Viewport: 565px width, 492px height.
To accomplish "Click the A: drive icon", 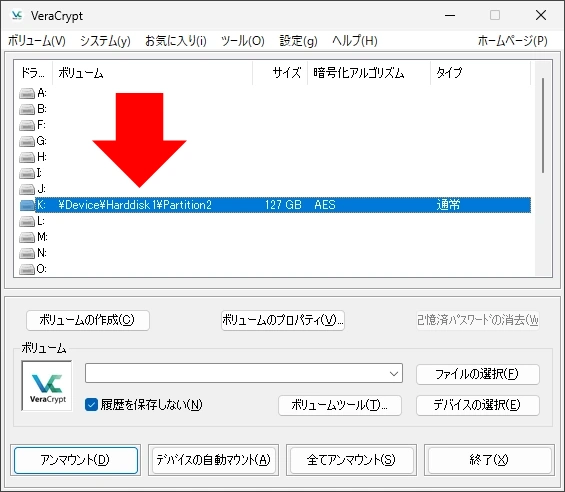I will click(x=27, y=93).
